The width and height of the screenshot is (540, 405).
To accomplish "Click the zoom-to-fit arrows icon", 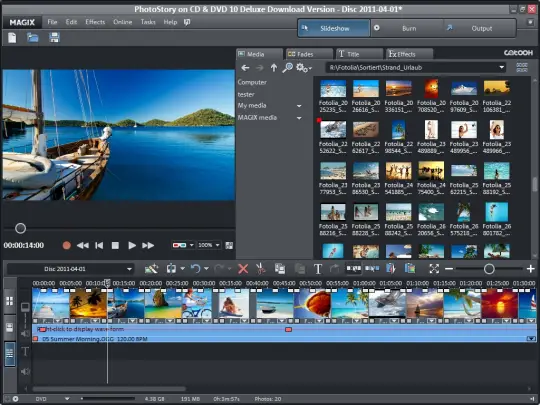I will pyautogui.click(x=434, y=269).
